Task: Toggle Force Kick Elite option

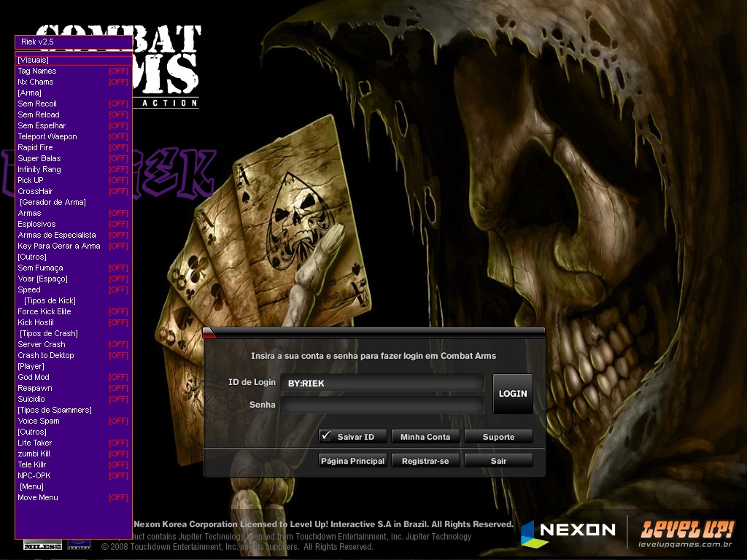Action: tap(74, 312)
